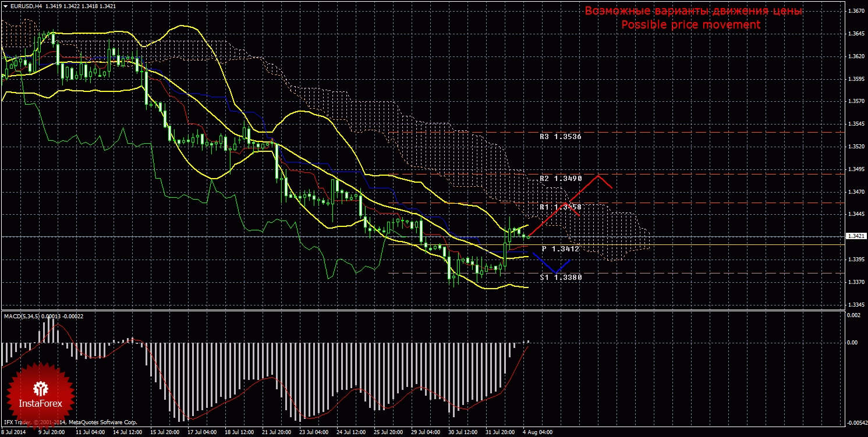Select the S1 1.3380 support label
The width and height of the screenshot is (868, 437).
[560, 278]
